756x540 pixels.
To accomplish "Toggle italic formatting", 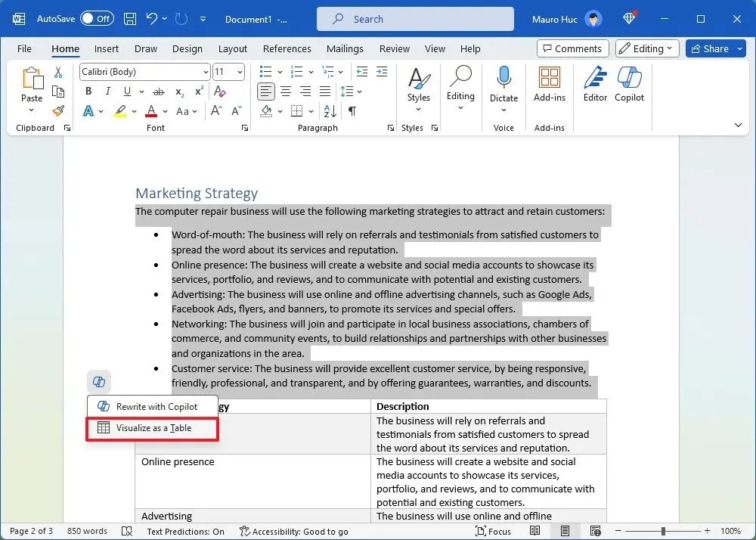I will point(107,91).
